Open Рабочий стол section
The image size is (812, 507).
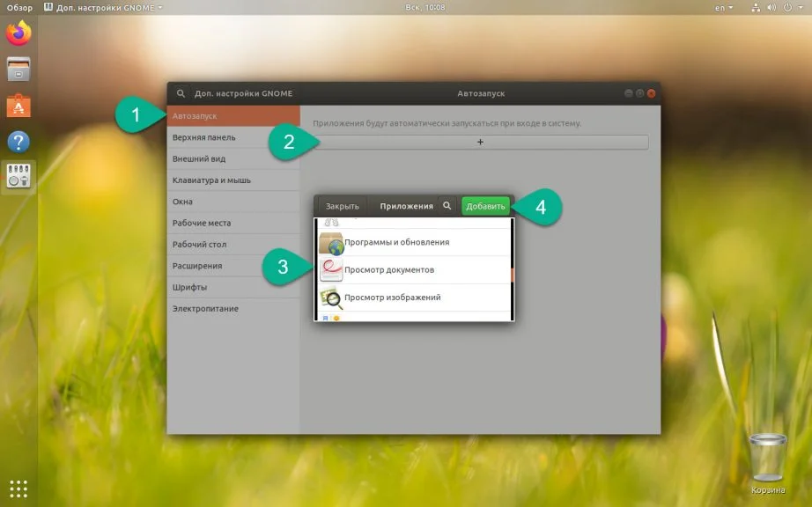click(233, 244)
